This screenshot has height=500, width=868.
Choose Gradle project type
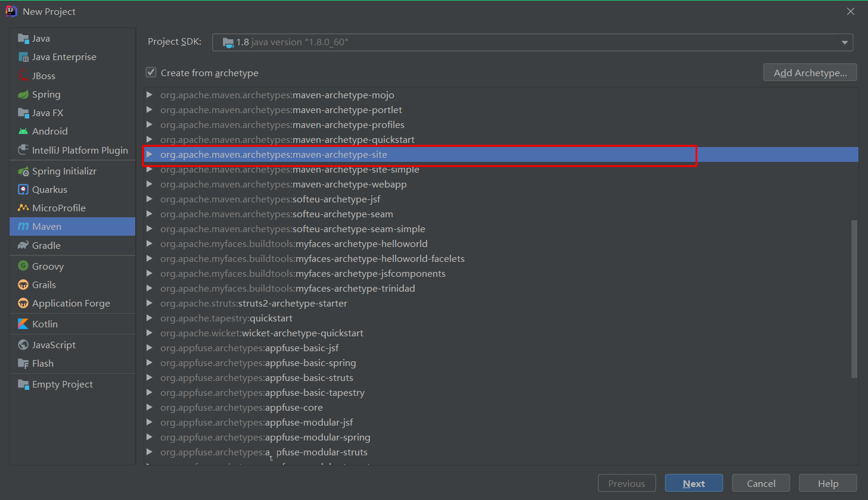(x=73, y=245)
